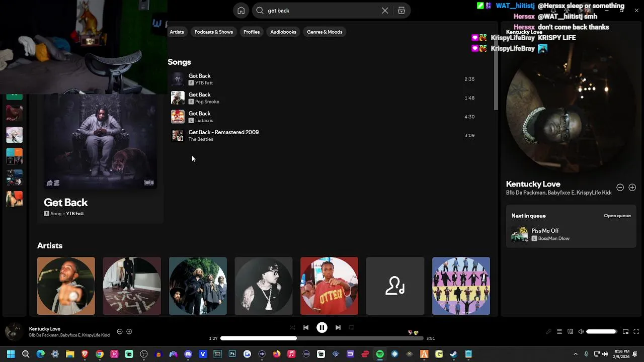Seek within the playback progress bar
The image size is (644, 362).
[322, 338]
